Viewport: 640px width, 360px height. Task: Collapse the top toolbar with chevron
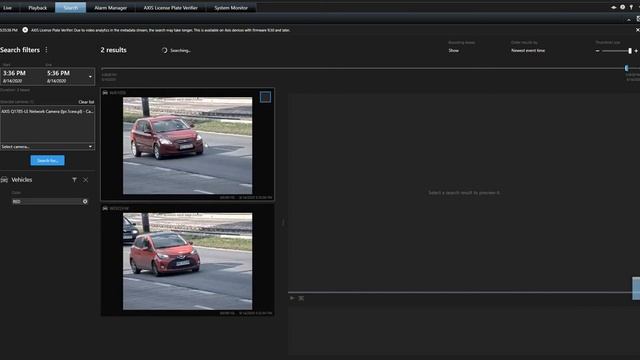pyautogui.click(x=629, y=20)
